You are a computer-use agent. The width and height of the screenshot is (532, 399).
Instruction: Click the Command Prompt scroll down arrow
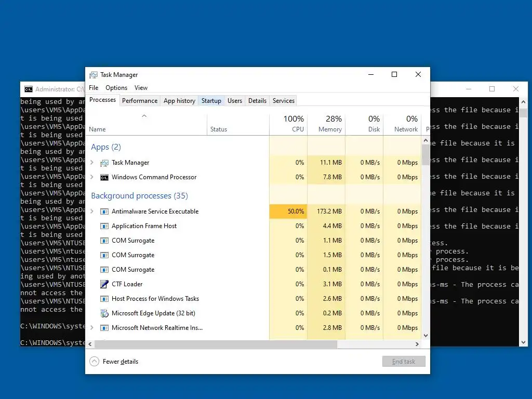[524, 342]
